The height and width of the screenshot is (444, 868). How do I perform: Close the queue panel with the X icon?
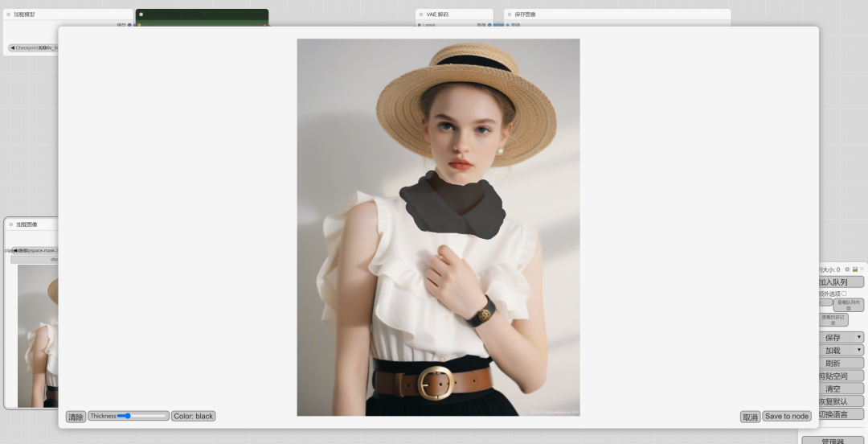tap(862, 269)
